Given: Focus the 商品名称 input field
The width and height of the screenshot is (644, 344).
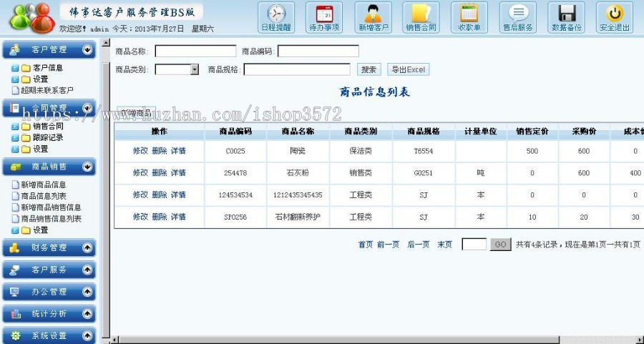Looking at the screenshot, I should point(195,51).
